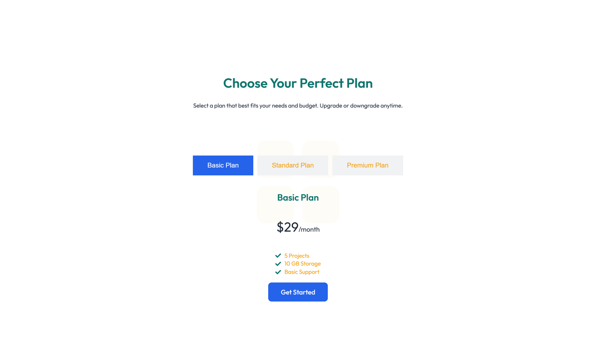Click the Basic Support feature text
Viewport: 596px width, 364px height.
click(x=301, y=272)
